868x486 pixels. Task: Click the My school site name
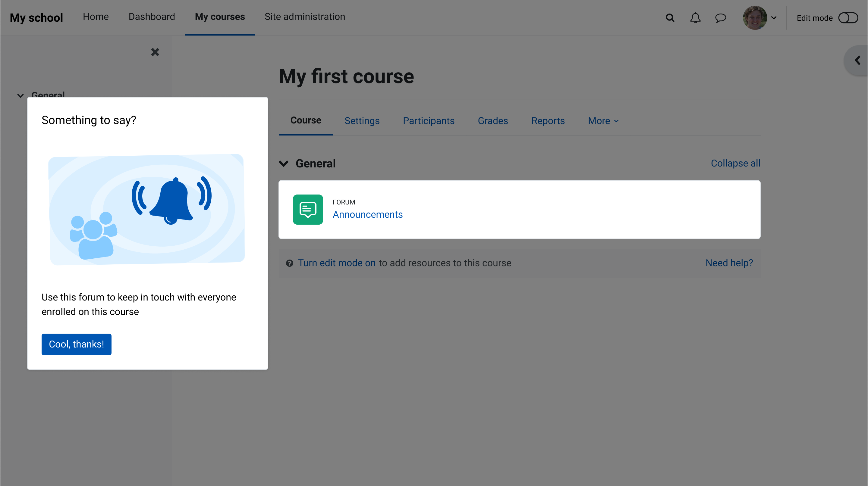point(36,17)
